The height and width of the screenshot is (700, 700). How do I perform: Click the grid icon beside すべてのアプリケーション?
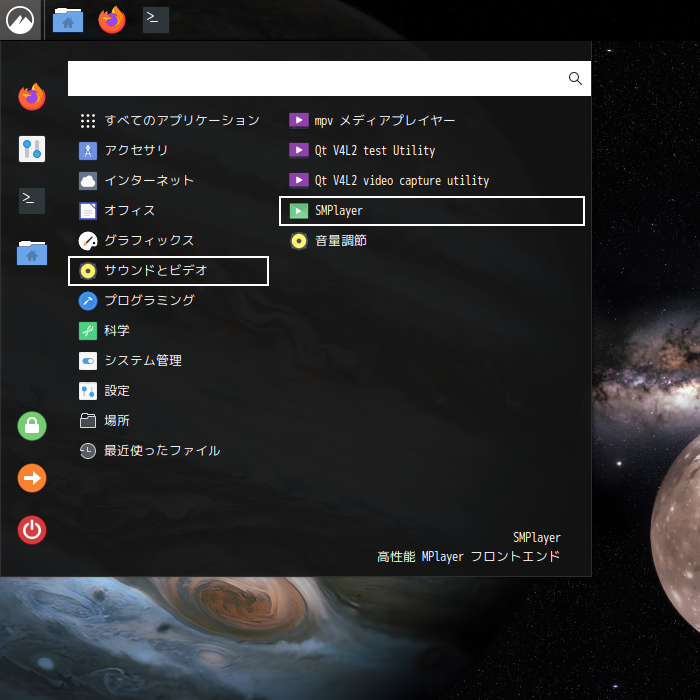point(88,121)
